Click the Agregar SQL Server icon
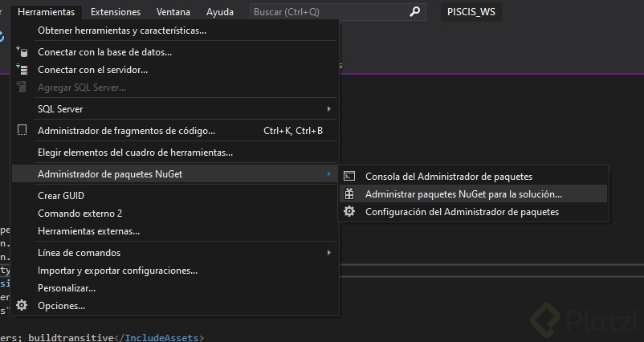This screenshot has height=342, width=644. pyautogui.click(x=22, y=87)
